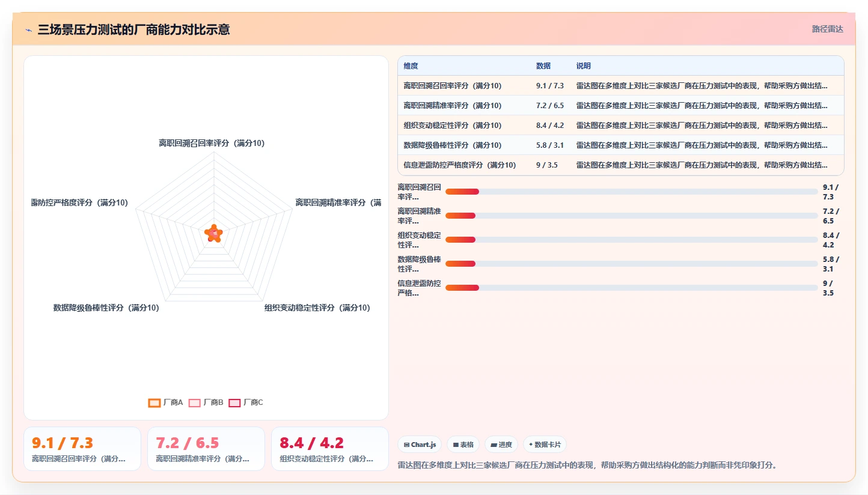868x495 pixels.
Task: Click the radar axis label 露防控严格度评分
Action: point(79,203)
